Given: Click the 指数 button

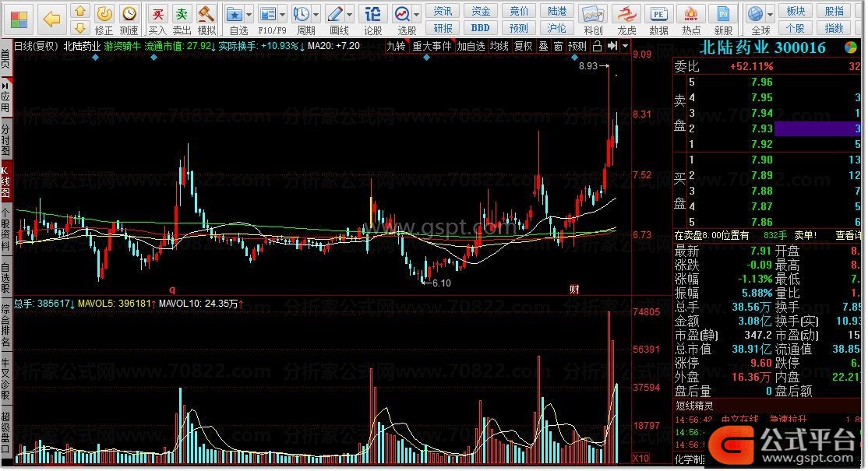Looking at the screenshot, I should click(x=834, y=28).
